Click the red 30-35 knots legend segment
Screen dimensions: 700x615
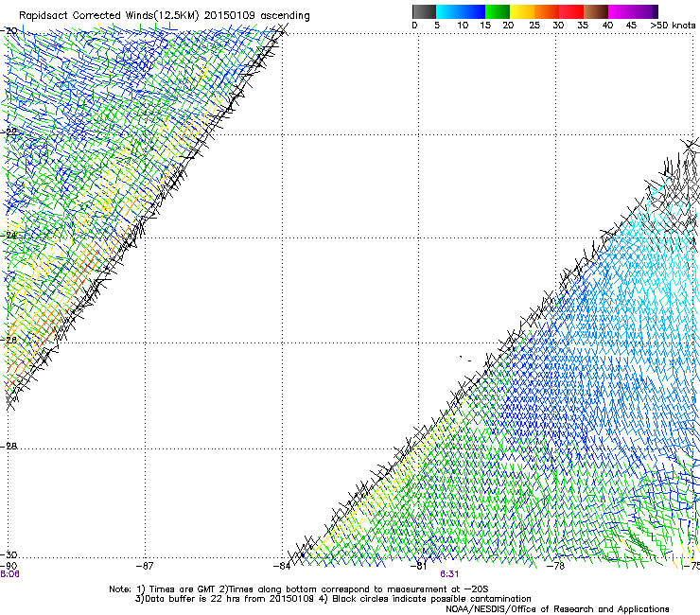point(571,11)
